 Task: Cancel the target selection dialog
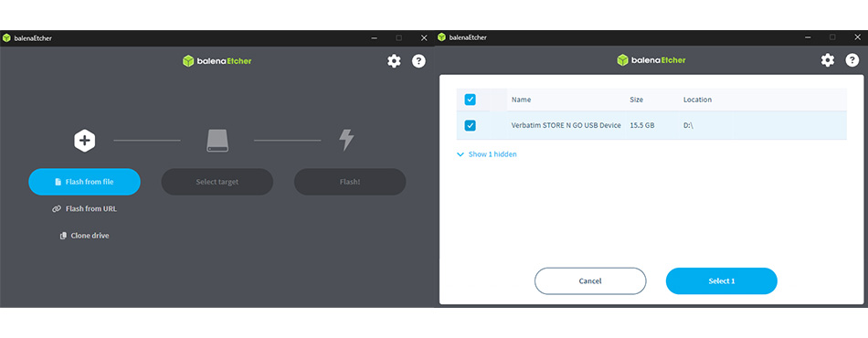[x=590, y=281]
